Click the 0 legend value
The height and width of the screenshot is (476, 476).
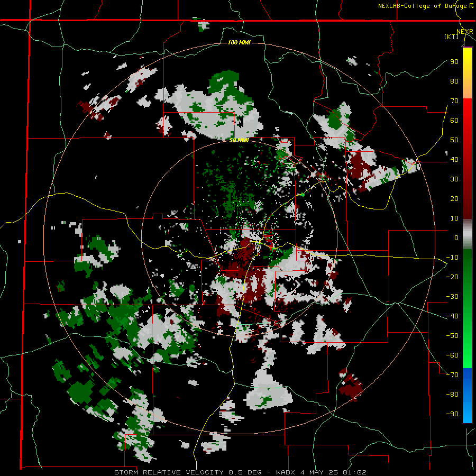456,237
